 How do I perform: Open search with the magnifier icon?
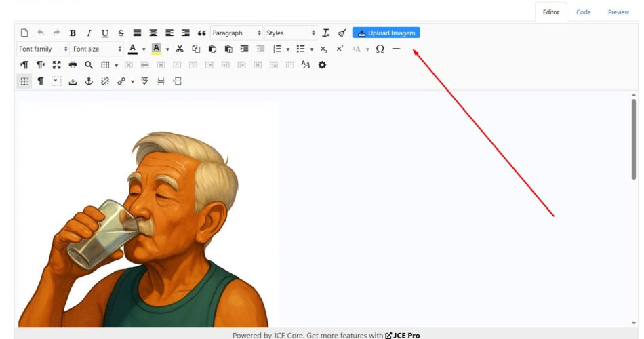[x=89, y=65]
